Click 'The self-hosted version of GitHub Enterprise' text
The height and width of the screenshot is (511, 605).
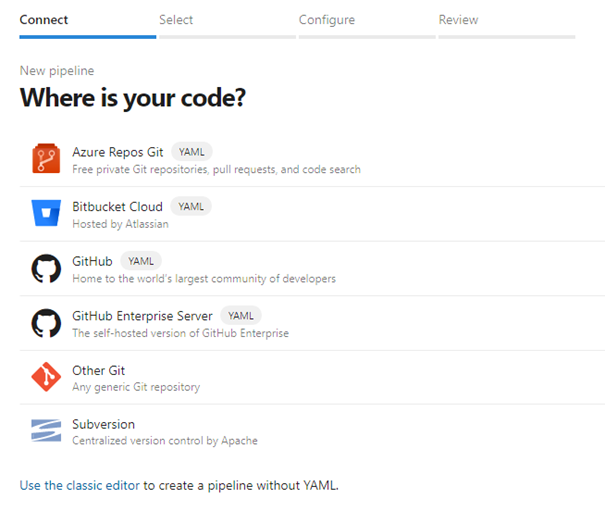click(x=181, y=333)
